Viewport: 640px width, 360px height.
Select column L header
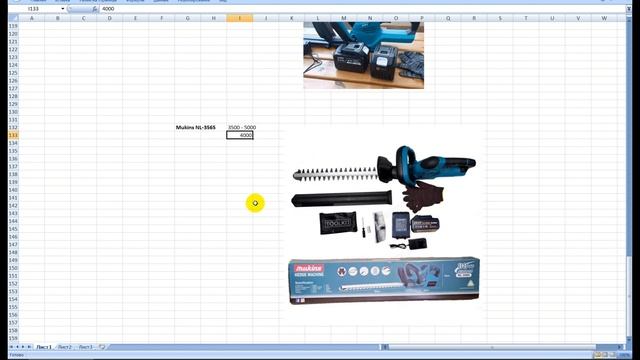click(x=318, y=18)
